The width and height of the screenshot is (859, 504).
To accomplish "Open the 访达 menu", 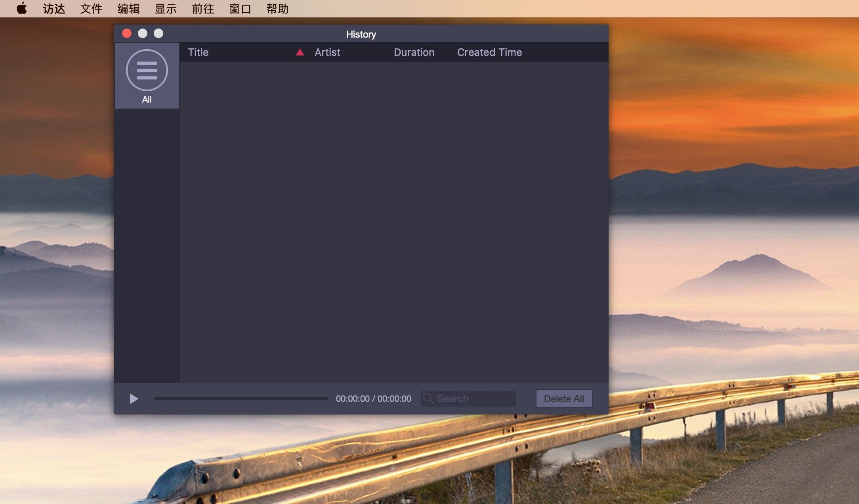I will tap(54, 9).
